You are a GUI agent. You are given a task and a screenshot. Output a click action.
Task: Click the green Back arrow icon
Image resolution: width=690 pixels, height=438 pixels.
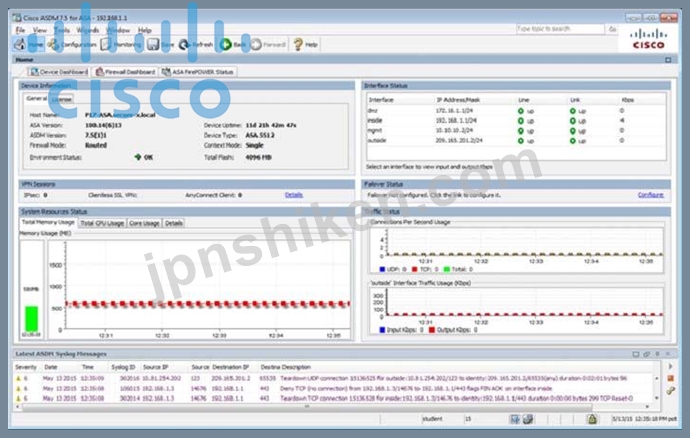pos(225,44)
